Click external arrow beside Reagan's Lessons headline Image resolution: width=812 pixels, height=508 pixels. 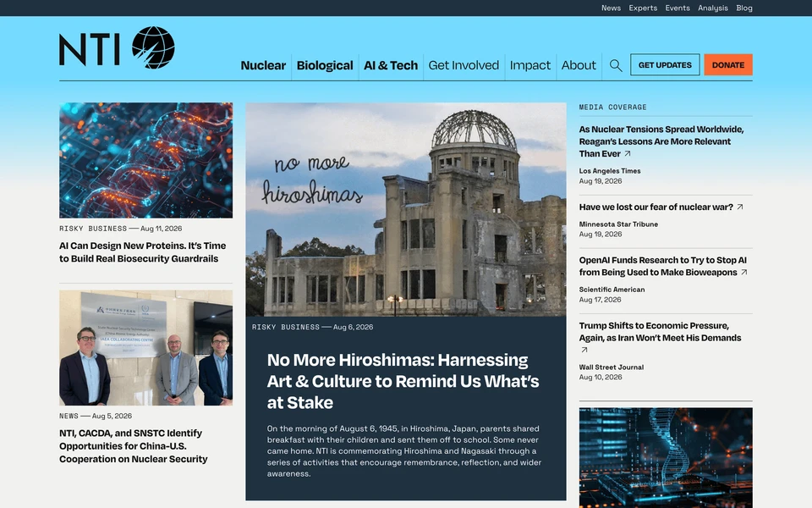[628, 153]
